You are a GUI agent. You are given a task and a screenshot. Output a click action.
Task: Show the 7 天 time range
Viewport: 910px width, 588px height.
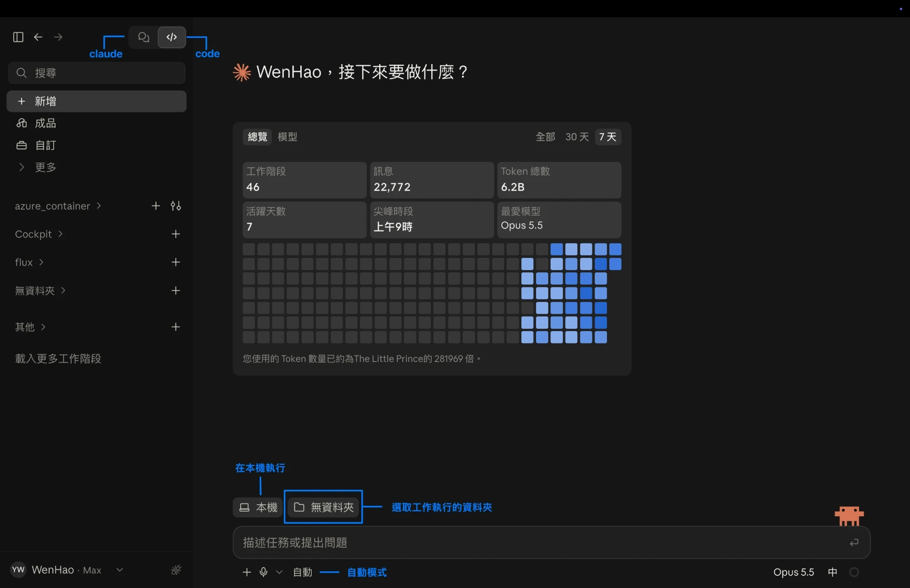[608, 137]
